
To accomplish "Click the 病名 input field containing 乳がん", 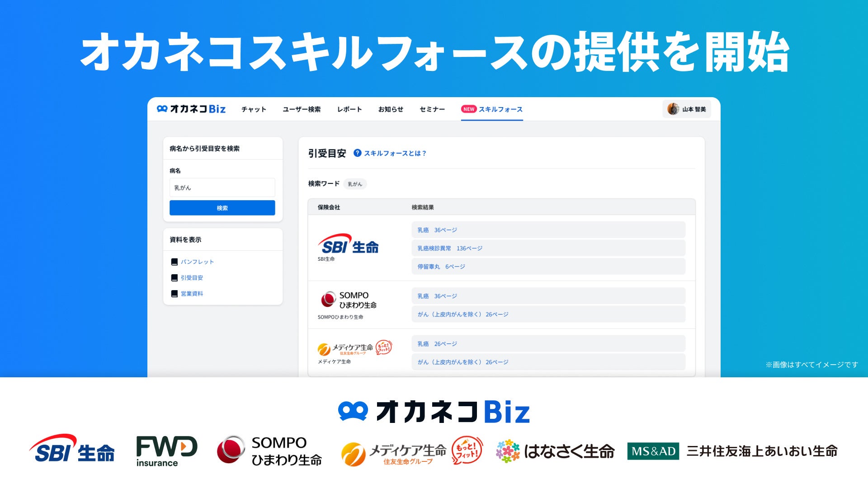I will 222,188.
